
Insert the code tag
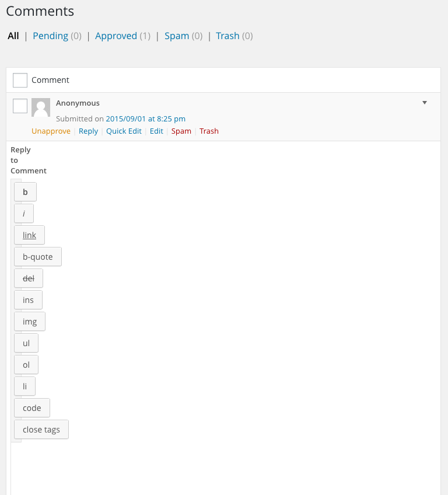32,408
